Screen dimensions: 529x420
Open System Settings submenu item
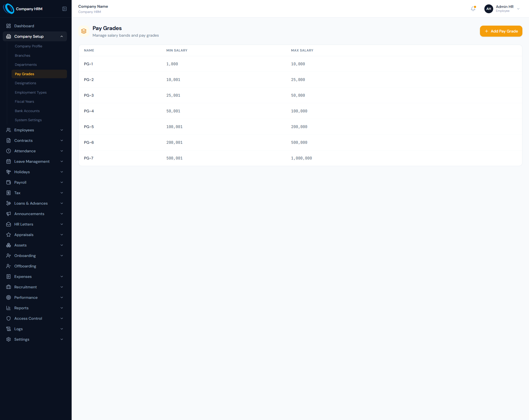coord(39,120)
